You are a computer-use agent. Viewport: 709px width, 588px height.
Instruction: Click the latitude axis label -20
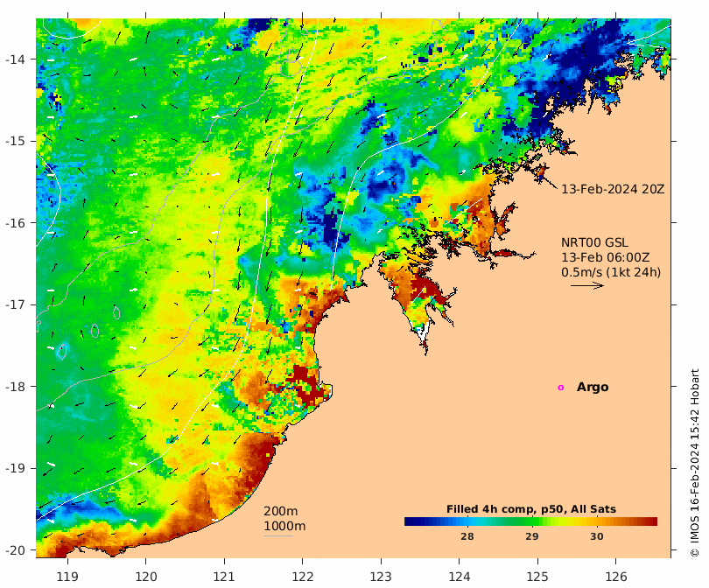click(x=15, y=550)
